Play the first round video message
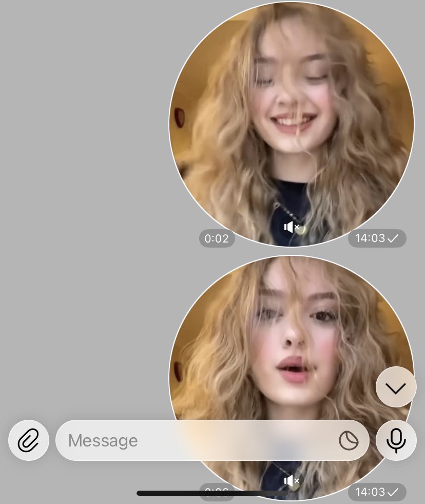The image size is (425, 504). tap(292, 123)
